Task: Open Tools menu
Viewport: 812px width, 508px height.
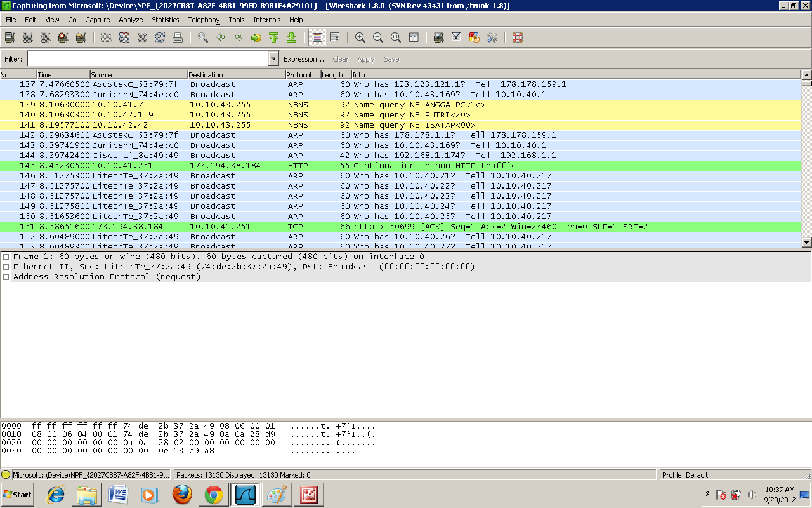Action: tap(237, 20)
